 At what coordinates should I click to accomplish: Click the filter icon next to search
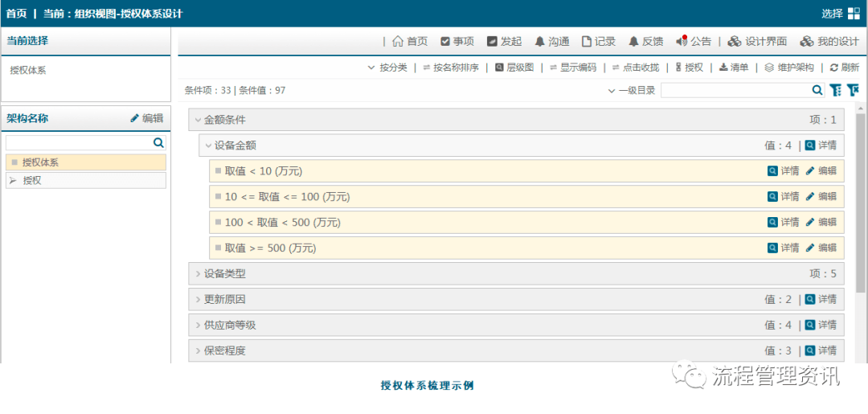coord(835,90)
